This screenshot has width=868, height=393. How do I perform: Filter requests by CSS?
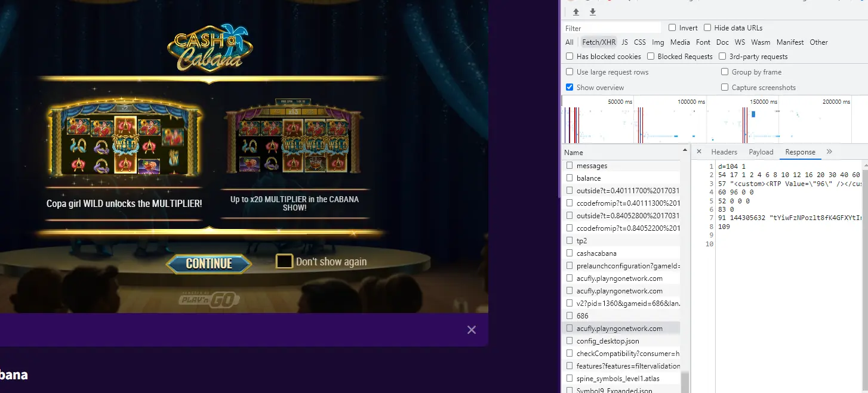[x=640, y=42]
